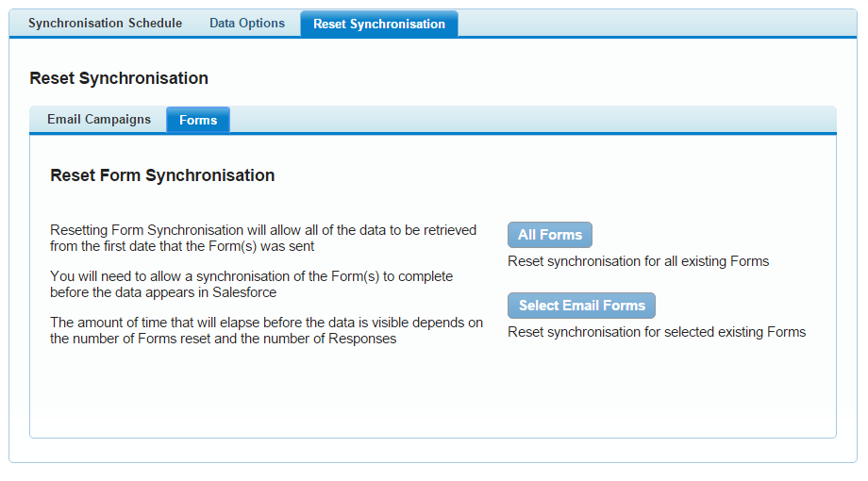Click the paragraph starting "The amount of time"
This screenshot has height=481, width=868.
pyautogui.click(x=266, y=330)
